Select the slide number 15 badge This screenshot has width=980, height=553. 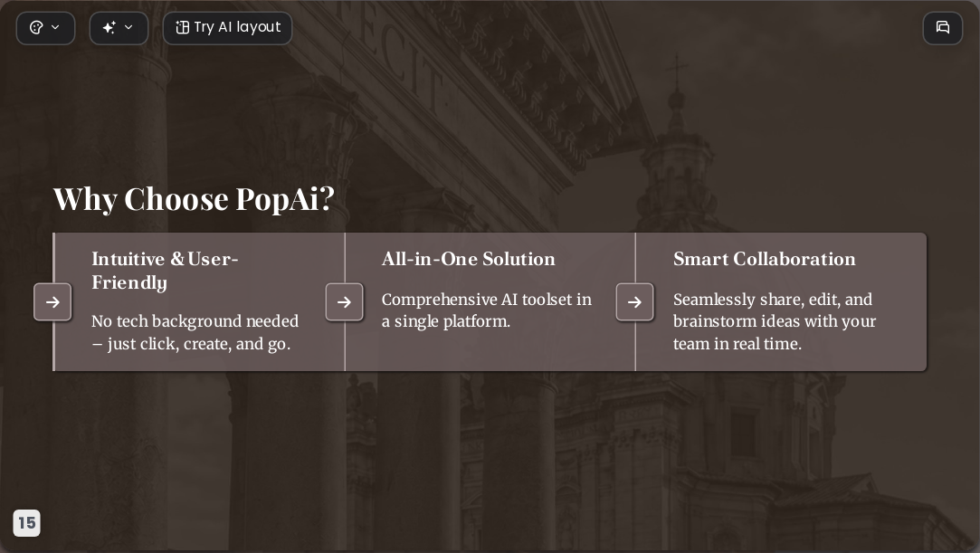(x=27, y=523)
